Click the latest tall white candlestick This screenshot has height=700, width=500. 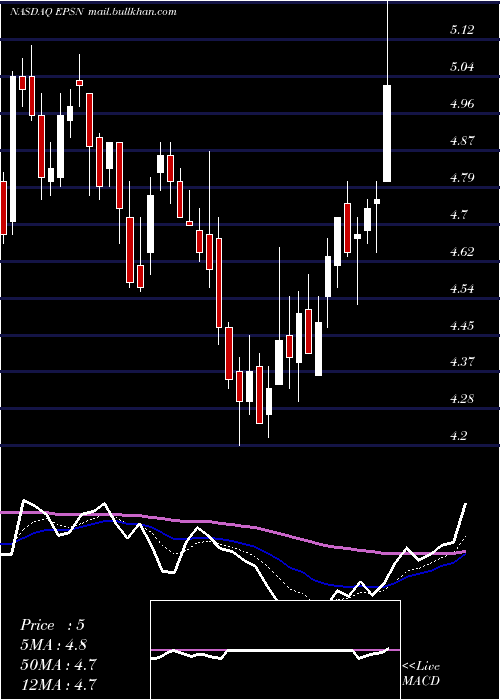pos(387,133)
